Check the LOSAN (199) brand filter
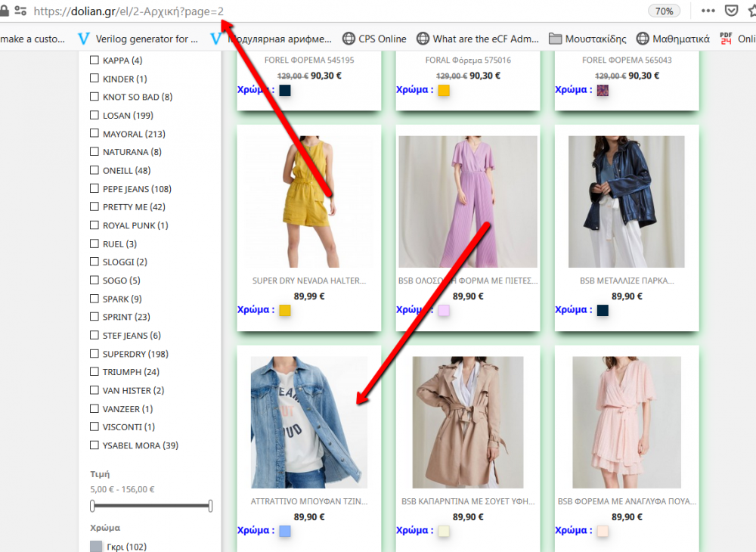 [x=94, y=115]
